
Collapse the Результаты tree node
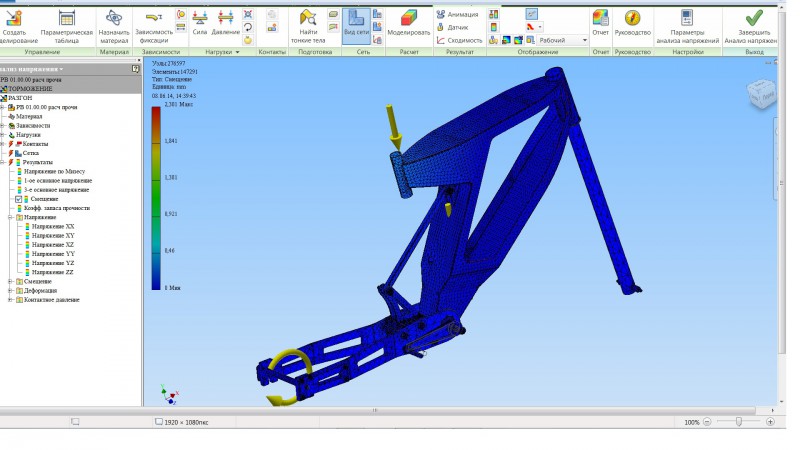point(3,162)
